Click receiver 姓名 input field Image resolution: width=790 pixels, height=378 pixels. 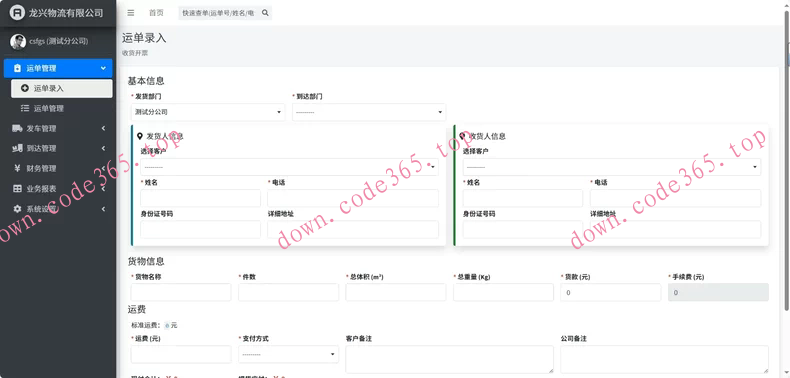523,198
